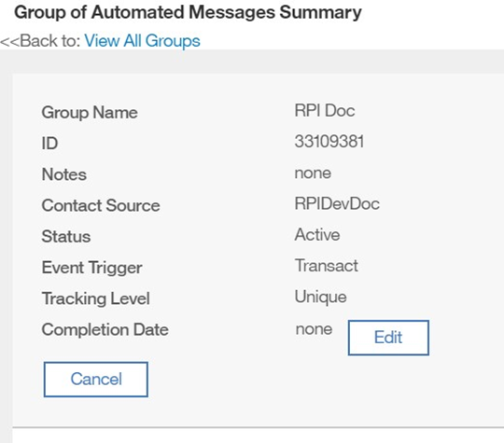The width and height of the screenshot is (504, 443).
Task: Click the ID number 33109381
Action: [329, 142]
